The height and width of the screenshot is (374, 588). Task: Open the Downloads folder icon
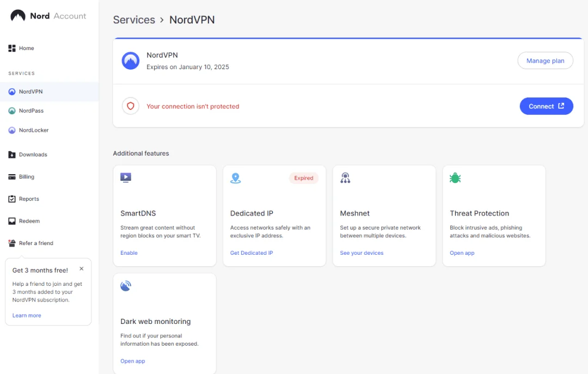point(12,155)
